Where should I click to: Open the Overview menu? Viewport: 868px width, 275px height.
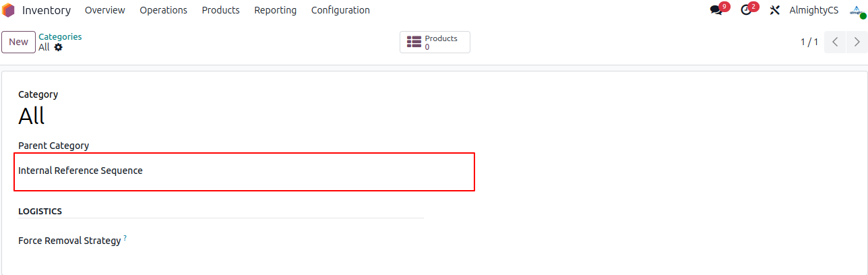click(104, 10)
